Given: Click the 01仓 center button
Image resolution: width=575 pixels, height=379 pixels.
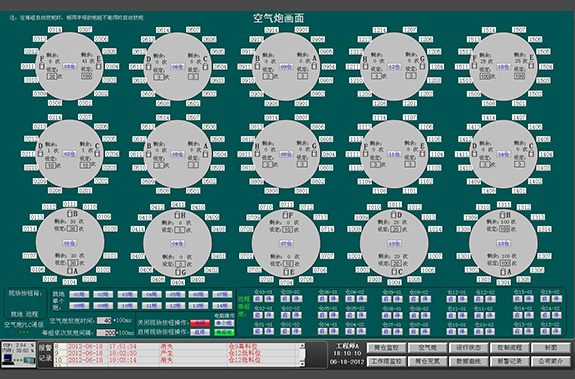Looking at the screenshot, I should pos(69,243).
